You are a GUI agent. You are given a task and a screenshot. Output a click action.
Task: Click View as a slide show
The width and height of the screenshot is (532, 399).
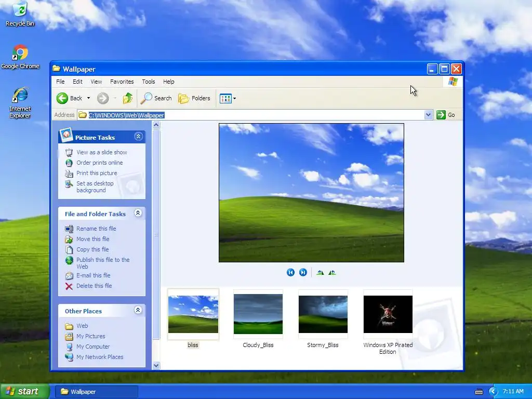click(x=101, y=152)
